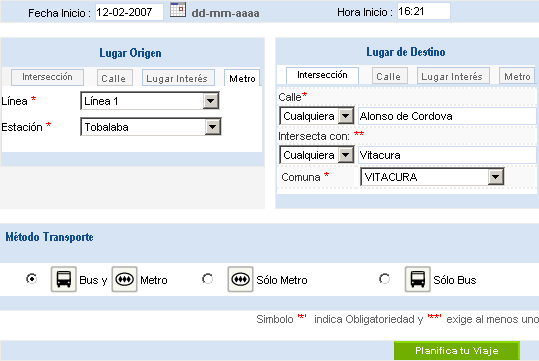The width and height of the screenshot is (539, 361).
Task: Click the Sólo Metro icon
Action: coord(240,279)
